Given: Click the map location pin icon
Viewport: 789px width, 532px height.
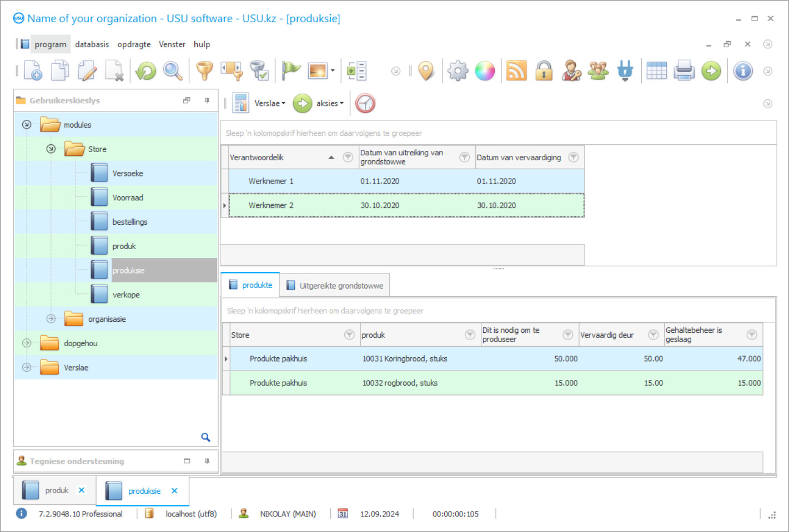Looking at the screenshot, I should coord(426,71).
